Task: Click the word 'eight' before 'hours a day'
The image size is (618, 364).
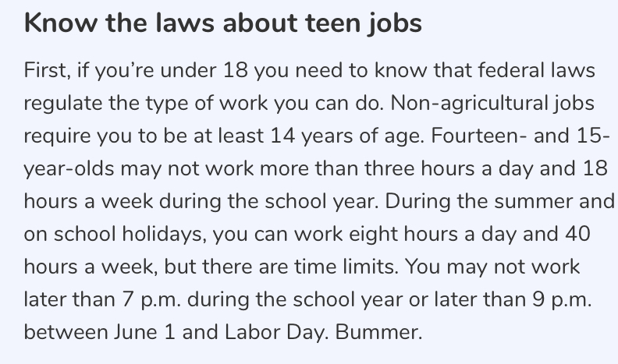Action: click(x=373, y=235)
